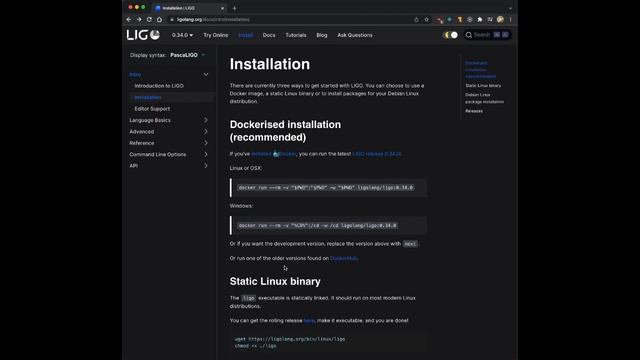Image resolution: width=640 pixels, height=360 pixels.
Task: Open the 0.34.0 version dropdown
Action: coord(182,35)
